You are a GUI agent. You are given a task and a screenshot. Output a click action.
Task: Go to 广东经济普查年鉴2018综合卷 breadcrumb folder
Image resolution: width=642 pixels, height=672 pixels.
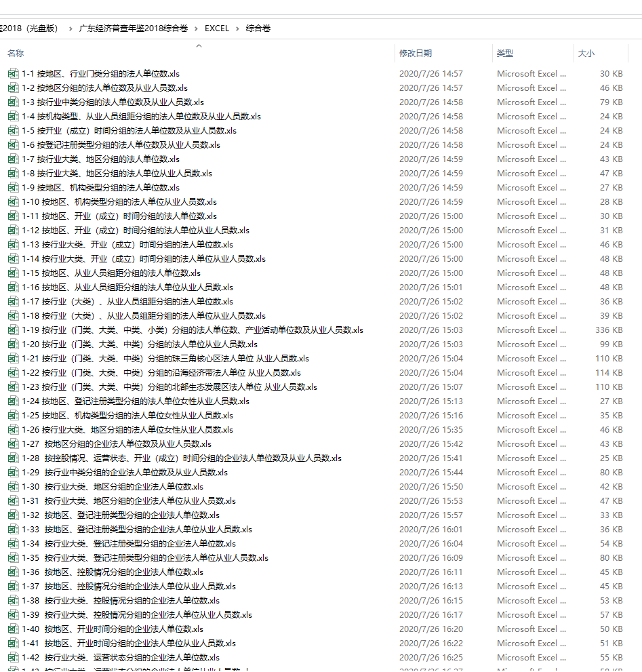(134, 28)
